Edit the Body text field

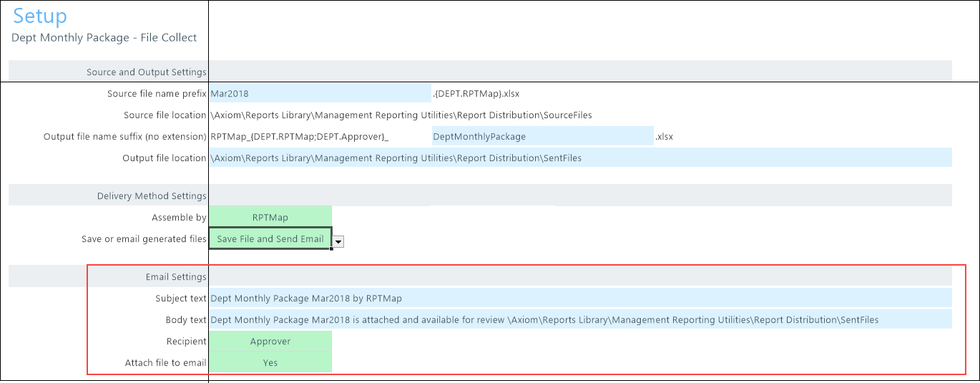[x=579, y=320]
